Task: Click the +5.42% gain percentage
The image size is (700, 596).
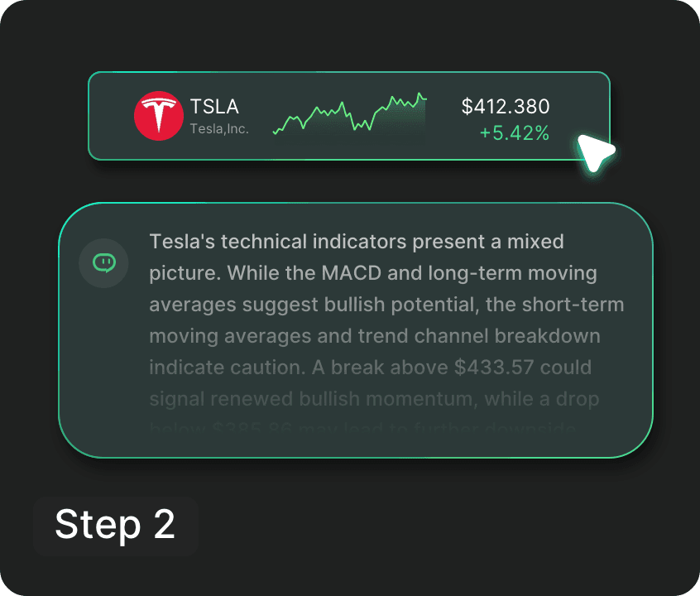Action: click(x=515, y=132)
